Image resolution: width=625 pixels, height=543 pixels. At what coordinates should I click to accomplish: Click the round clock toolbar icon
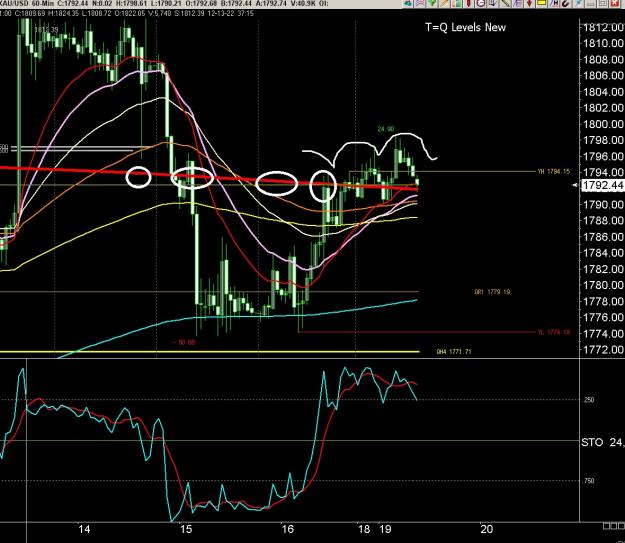coord(481,3)
